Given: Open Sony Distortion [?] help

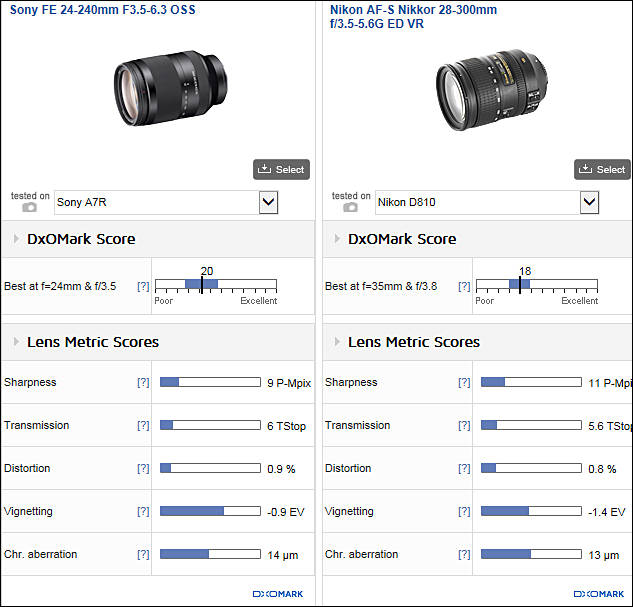Looking at the screenshot, I should (143, 469).
